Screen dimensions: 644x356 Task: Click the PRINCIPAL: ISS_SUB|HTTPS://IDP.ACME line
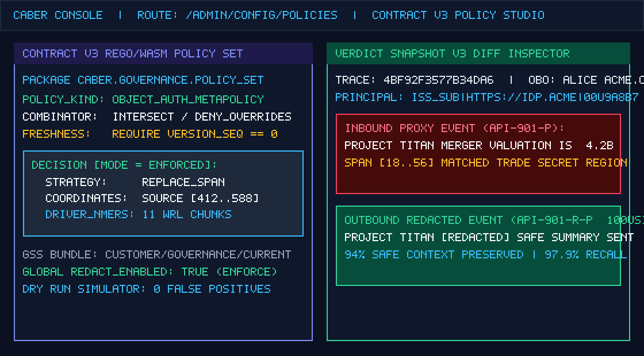point(487,97)
